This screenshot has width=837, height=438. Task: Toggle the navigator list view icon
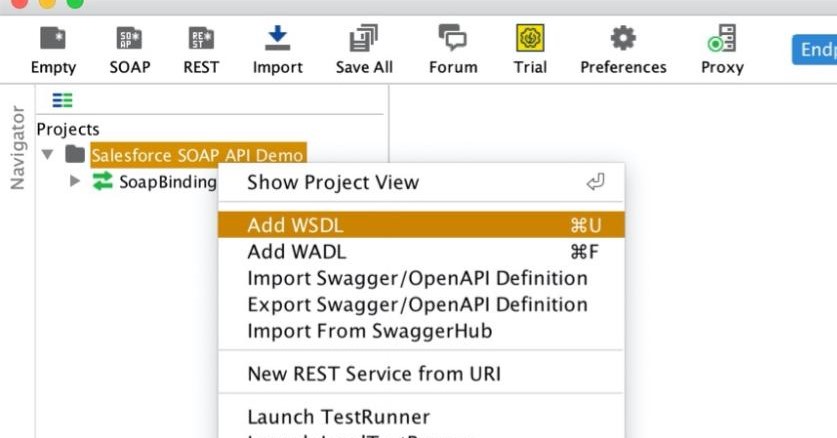(x=62, y=100)
